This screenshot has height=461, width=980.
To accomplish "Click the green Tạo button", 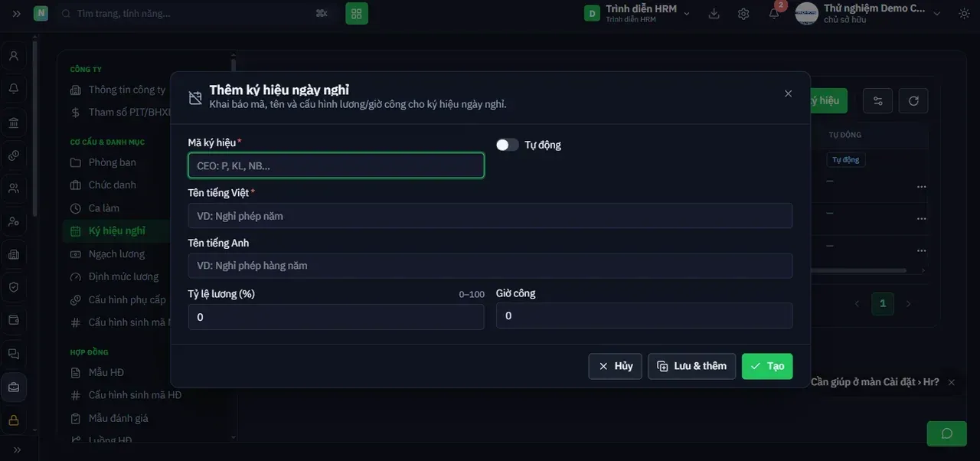I will point(767,366).
